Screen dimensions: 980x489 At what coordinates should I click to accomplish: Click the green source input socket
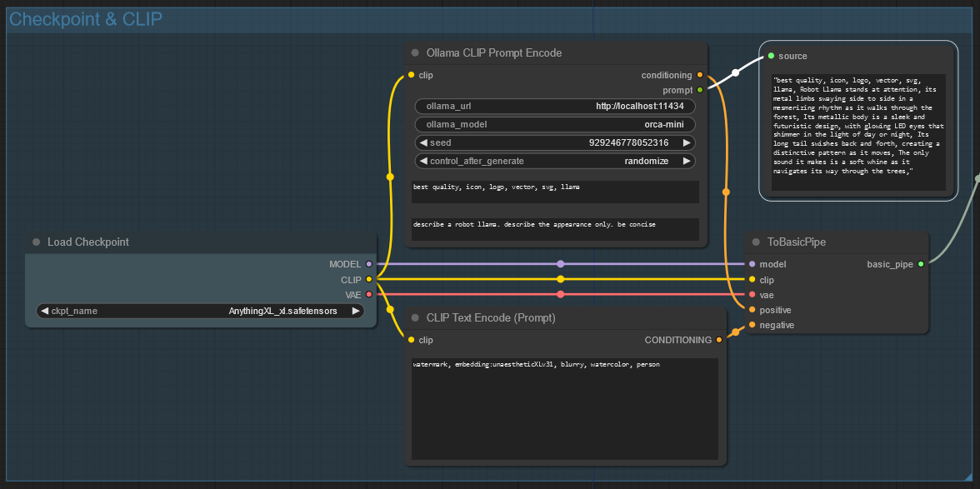(772, 56)
